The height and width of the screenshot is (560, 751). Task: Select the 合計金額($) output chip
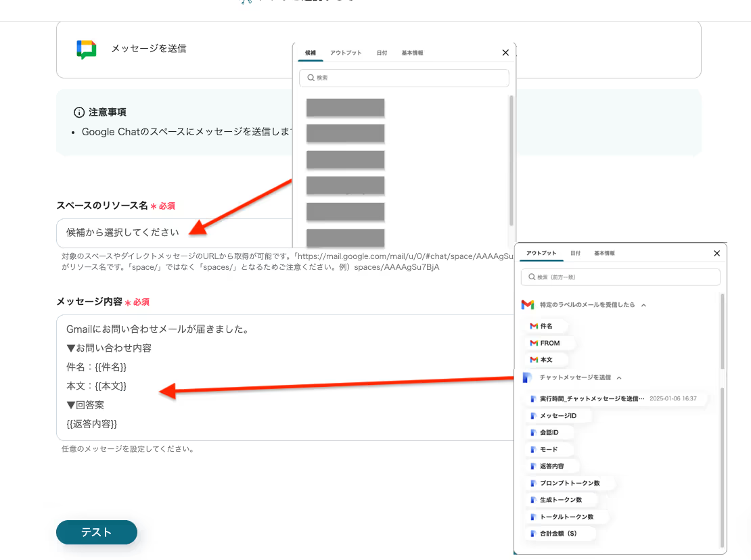557,534
